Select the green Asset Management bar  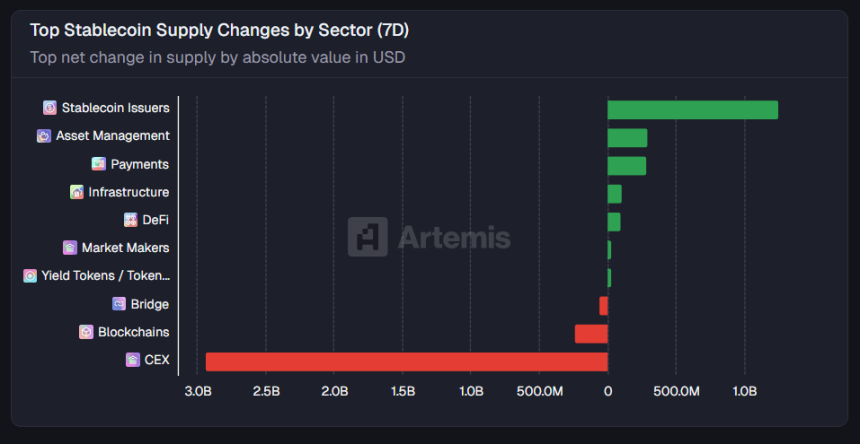(627, 138)
